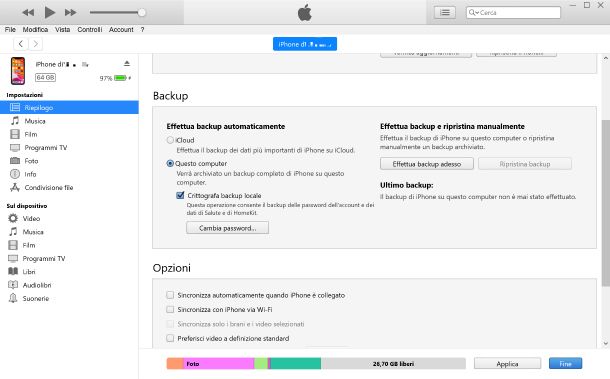
Task: Open the Controlli menu
Action: click(89, 30)
